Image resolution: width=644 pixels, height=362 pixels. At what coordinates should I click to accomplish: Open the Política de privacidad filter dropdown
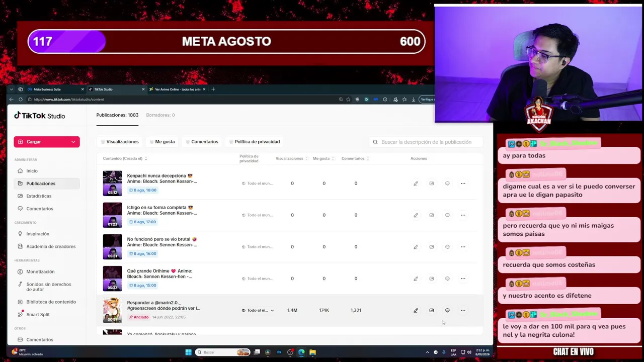pyautogui.click(x=254, y=142)
